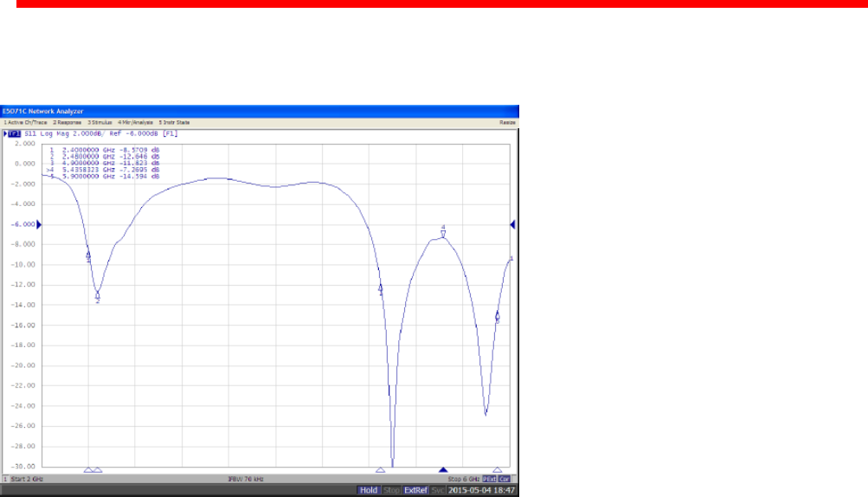868x497 pixels.
Task: Select marker 5 readout row 5.9000000 GHz
Action: [x=105, y=177]
